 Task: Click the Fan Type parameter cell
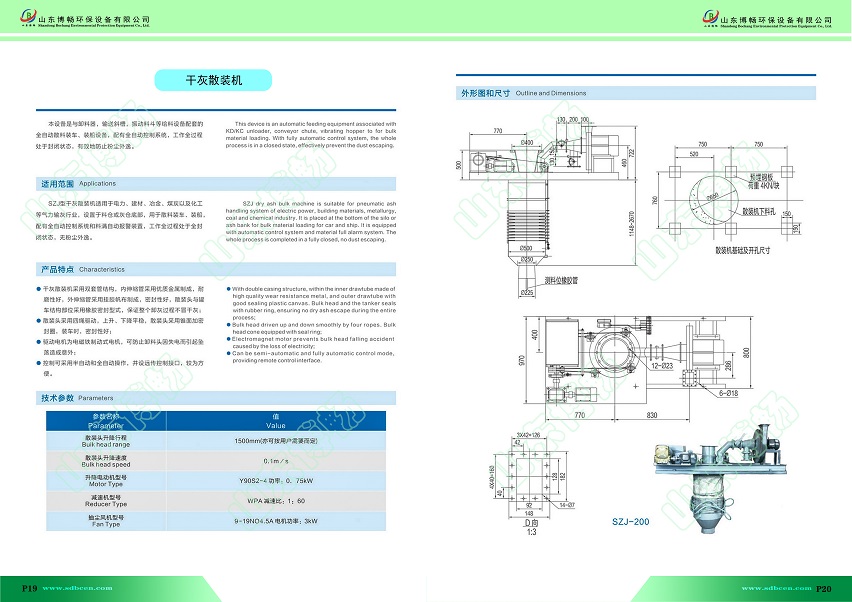tap(106, 520)
